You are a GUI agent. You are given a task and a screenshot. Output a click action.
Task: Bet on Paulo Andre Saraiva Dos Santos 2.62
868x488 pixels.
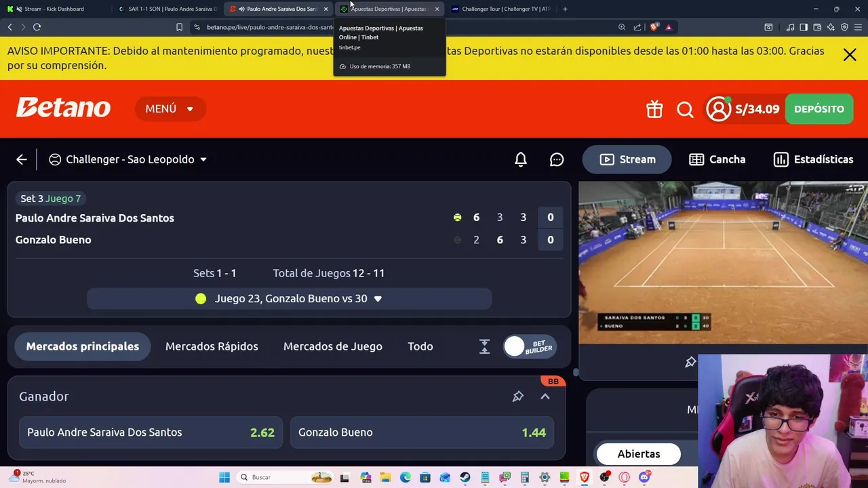pyautogui.click(x=151, y=432)
